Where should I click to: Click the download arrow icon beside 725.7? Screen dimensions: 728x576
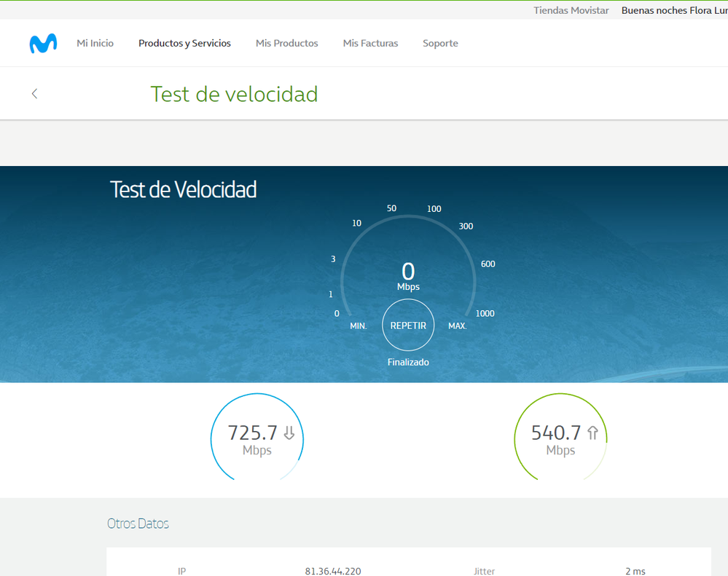289,433
